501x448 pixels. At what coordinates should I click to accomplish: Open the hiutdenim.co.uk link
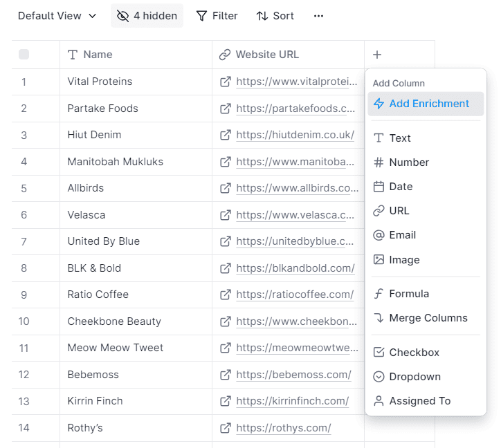coord(295,135)
